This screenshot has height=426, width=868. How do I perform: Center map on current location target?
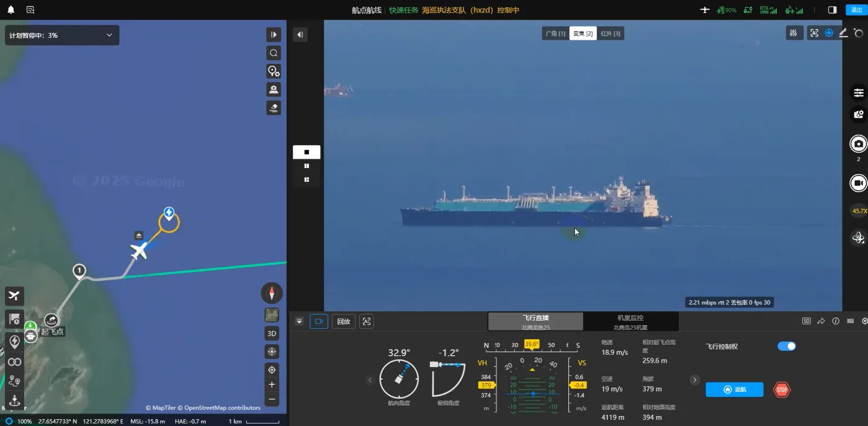(x=272, y=370)
